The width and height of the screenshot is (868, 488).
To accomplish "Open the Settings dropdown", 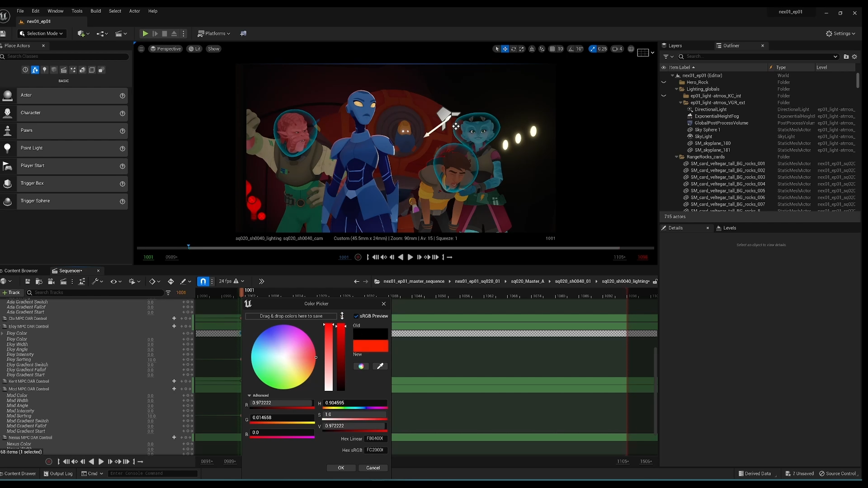I will (x=840, y=33).
